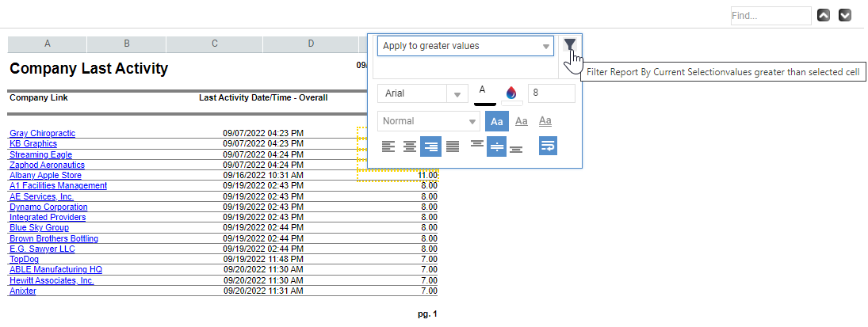
Task: Align cell content to top
Action: click(x=476, y=146)
